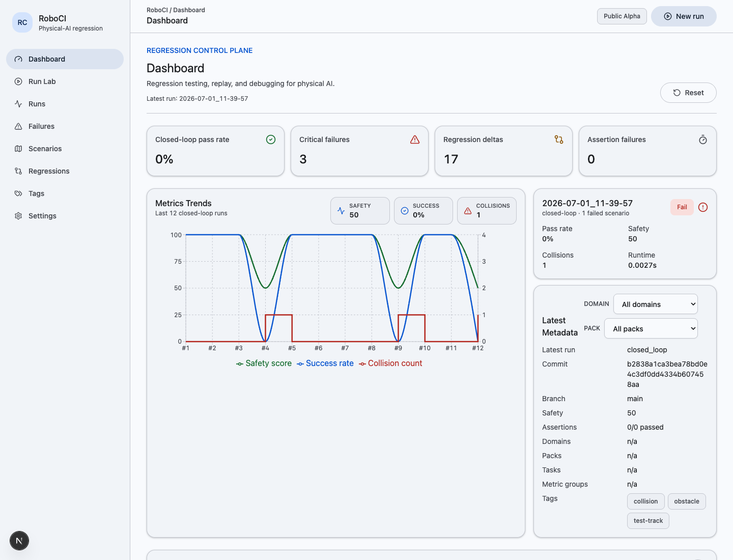Open the Runs section
Image resolution: width=733 pixels, height=560 pixels.
pyautogui.click(x=65, y=104)
